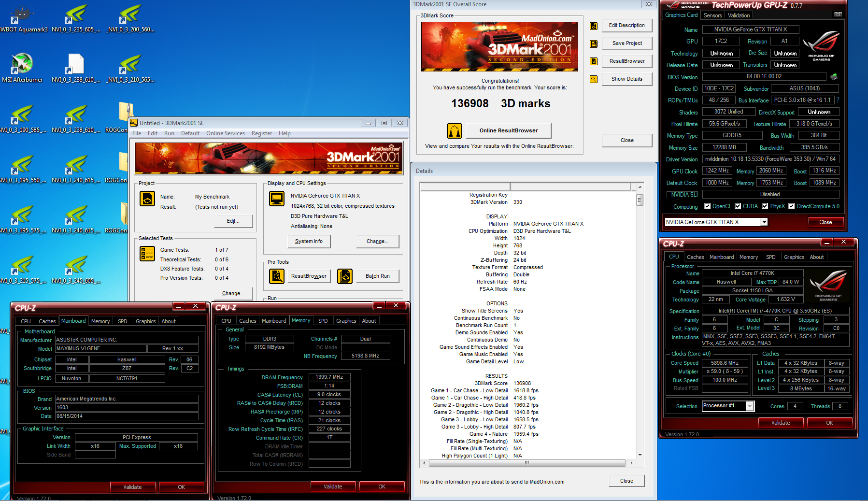The width and height of the screenshot is (868, 501).
Task: Open the Online Services menu
Action: click(x=226, y=133)
